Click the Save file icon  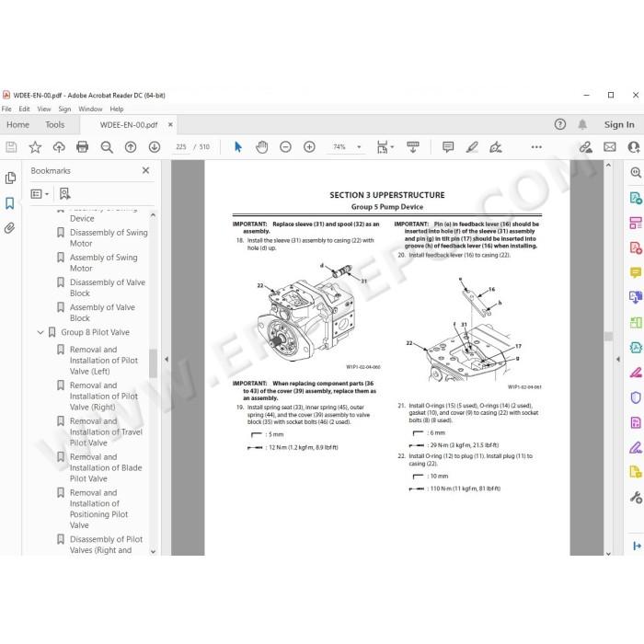pos(11,147)
